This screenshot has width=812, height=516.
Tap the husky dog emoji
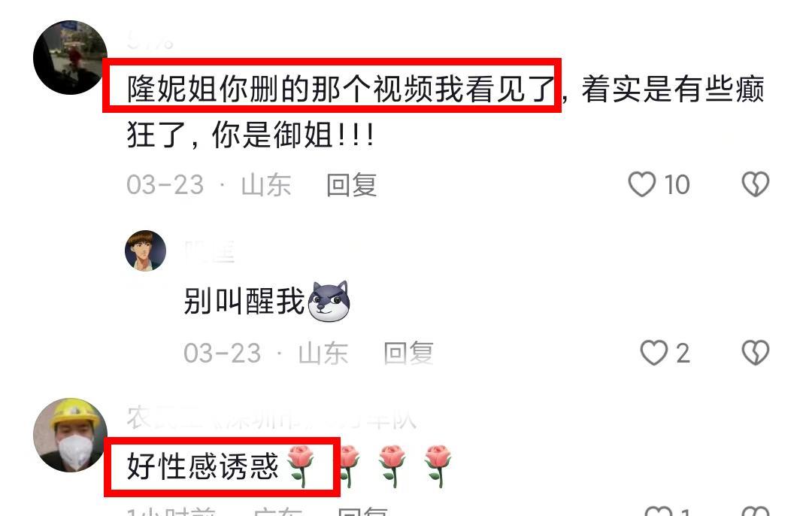[x=329, y=302]
